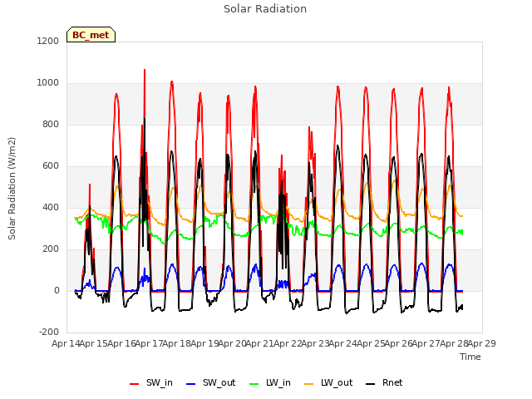
Task: Click the Time x-axis label
Action: tap(470, 357)
